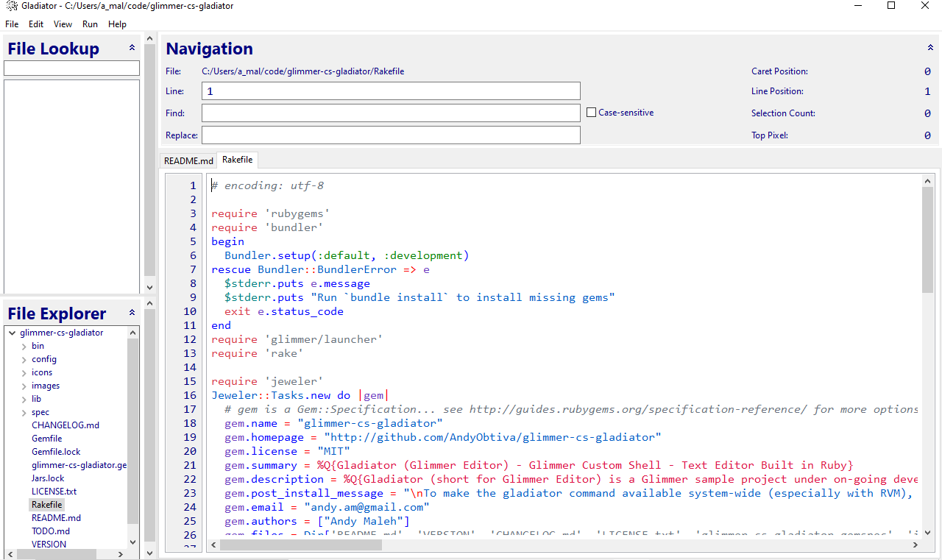Click line number 16 in the gutter
This screenshot has height=560, width=942.
190,395
